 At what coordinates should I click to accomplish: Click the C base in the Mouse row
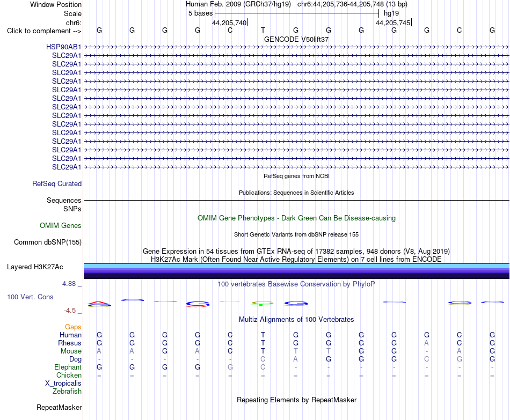[230, 351]
